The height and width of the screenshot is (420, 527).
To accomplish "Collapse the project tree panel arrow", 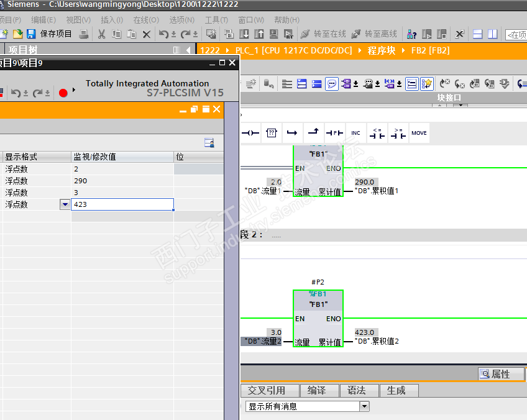I will pyautogui.click(x=188, y=50).
